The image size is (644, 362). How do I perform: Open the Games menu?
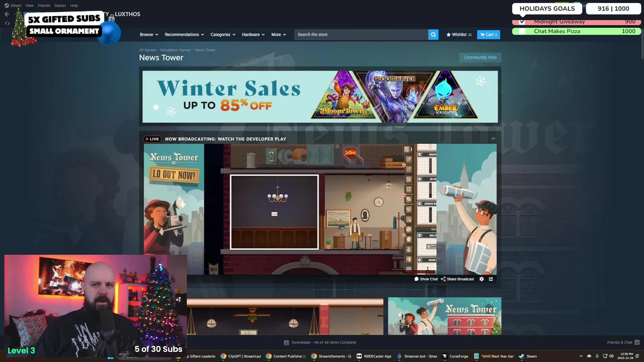pyautogui.click(x=60, y=6)
